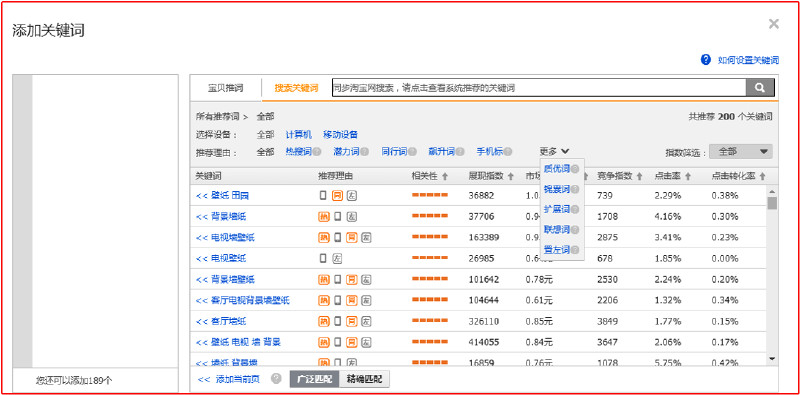Choose 扩展词 from the 更多 list
This screenshot has height=395, width=800.
(x=557, y=210)
